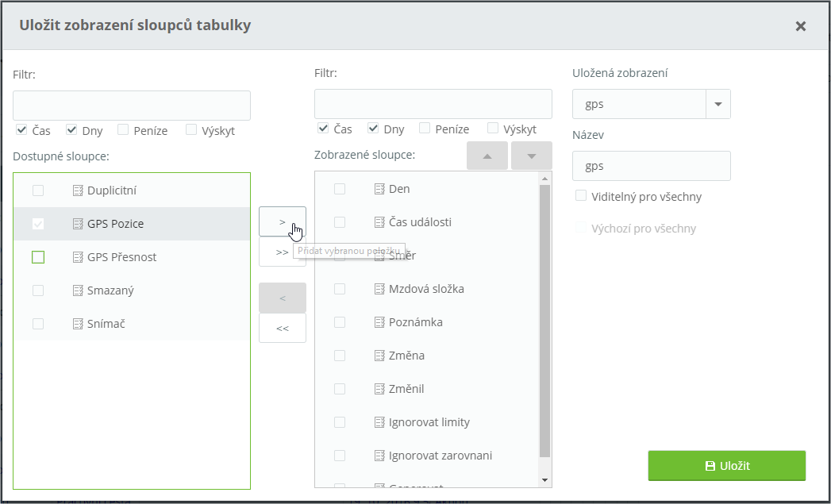Click the remove all items double-arrow button
Image resolution: width=831 pixels, height=504 pixels.
click(x=282, y=328)
